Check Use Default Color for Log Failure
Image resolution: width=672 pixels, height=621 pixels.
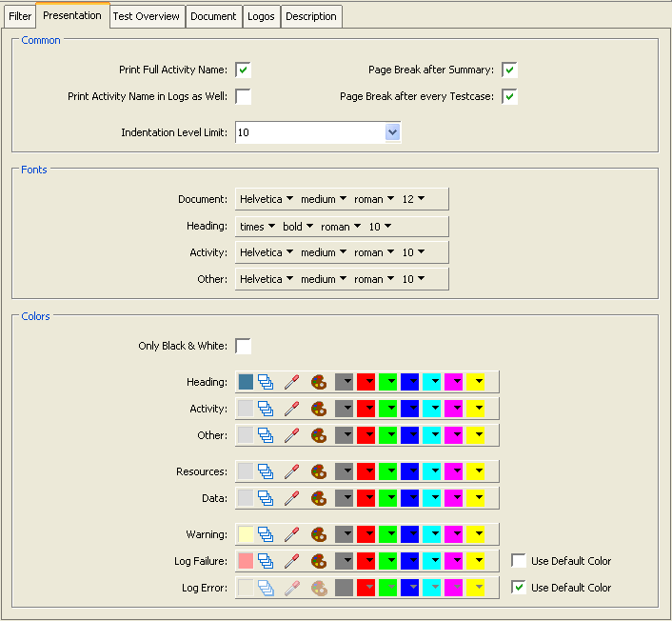click(519, 561)
